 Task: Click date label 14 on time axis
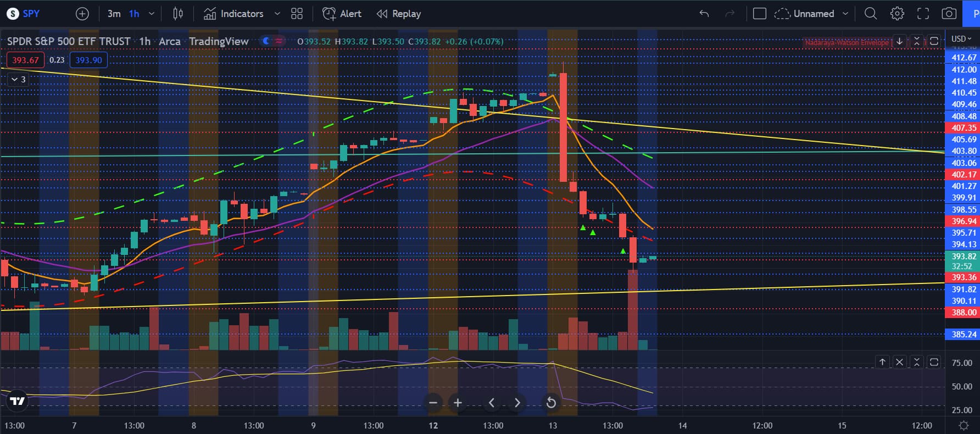click(683, 426)
